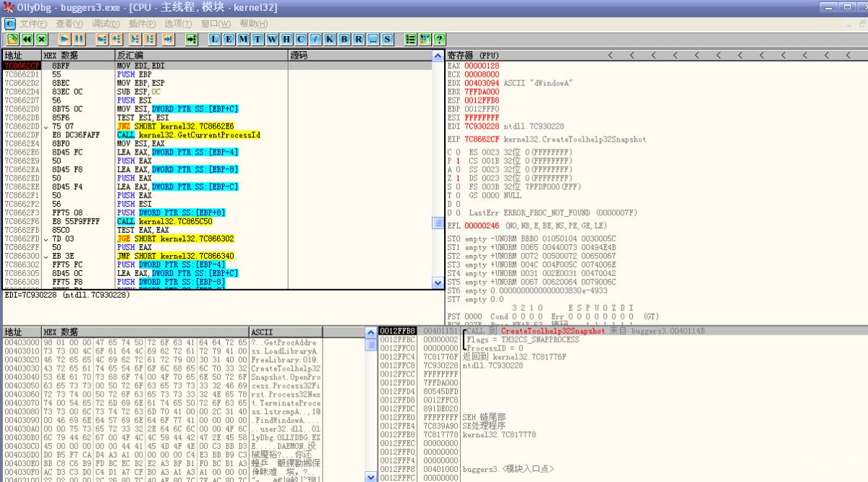Viewport: 868px width, 482px height.
Task: Open the 文件(F) menu
Action: tap(33, 24)
